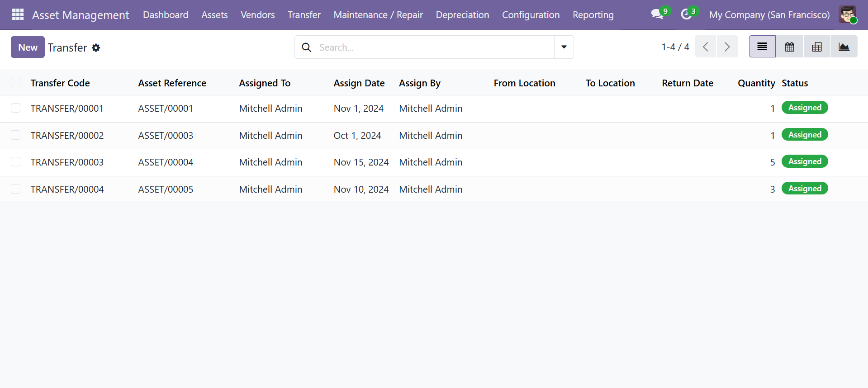Click Assigned badge in TRANSFER/00003 row
This screenshot has height=388, width=868.
(x=805, y=161)
